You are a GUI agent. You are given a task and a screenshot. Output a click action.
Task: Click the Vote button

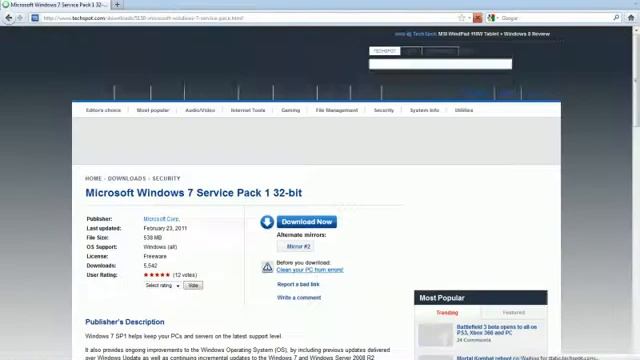tap(193, 285)
